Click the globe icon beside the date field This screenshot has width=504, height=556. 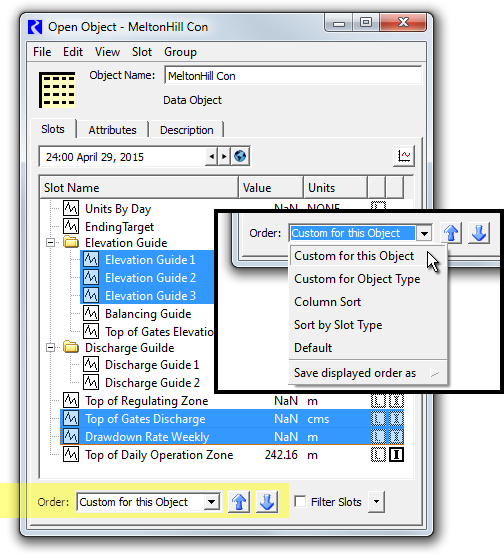click(x=240, y=156)
